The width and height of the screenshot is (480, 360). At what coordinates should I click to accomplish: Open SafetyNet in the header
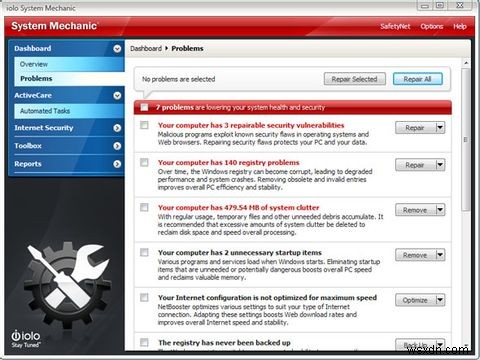[x=395, y=26]
